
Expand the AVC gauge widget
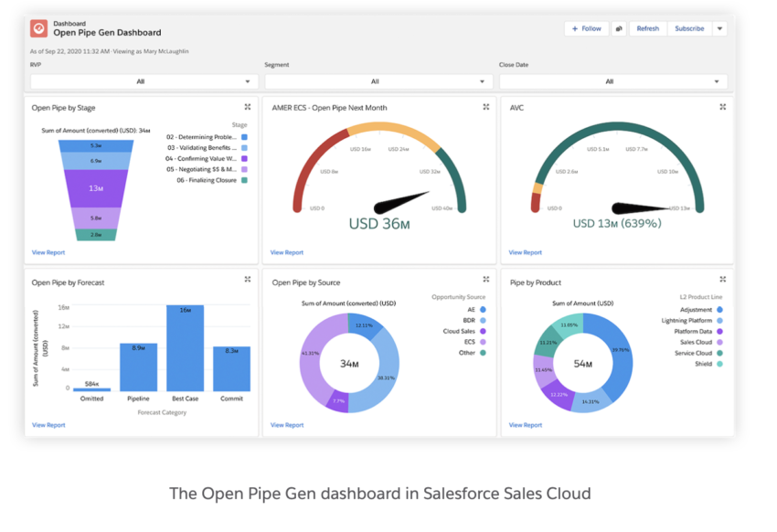tap(723, 107)
